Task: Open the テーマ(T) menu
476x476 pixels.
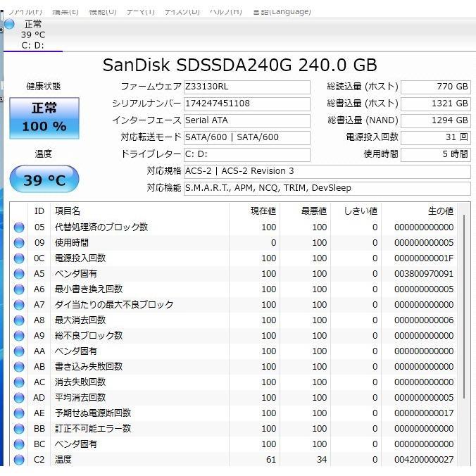Action: [141, 12]
